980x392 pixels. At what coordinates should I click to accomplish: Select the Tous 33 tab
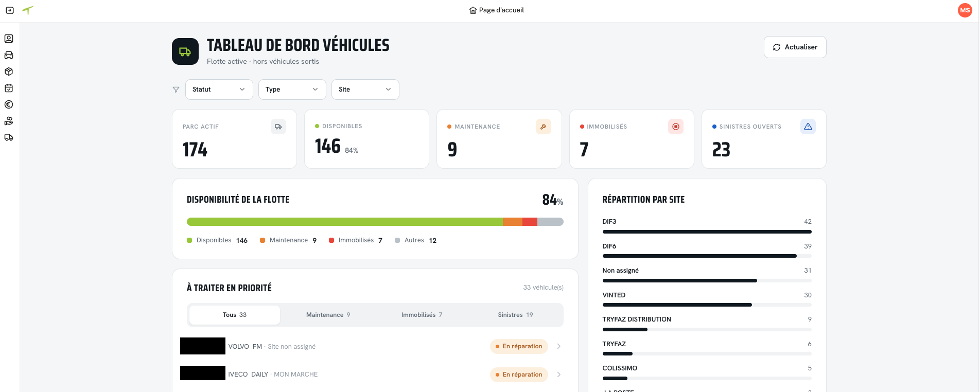[235, 315]
